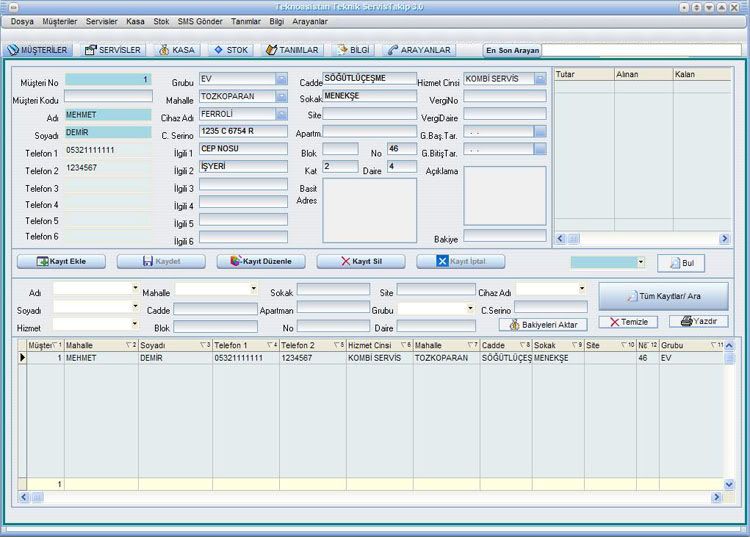
Task: Expand the Grubu EV dropdown
Action: tap(282, 78)
